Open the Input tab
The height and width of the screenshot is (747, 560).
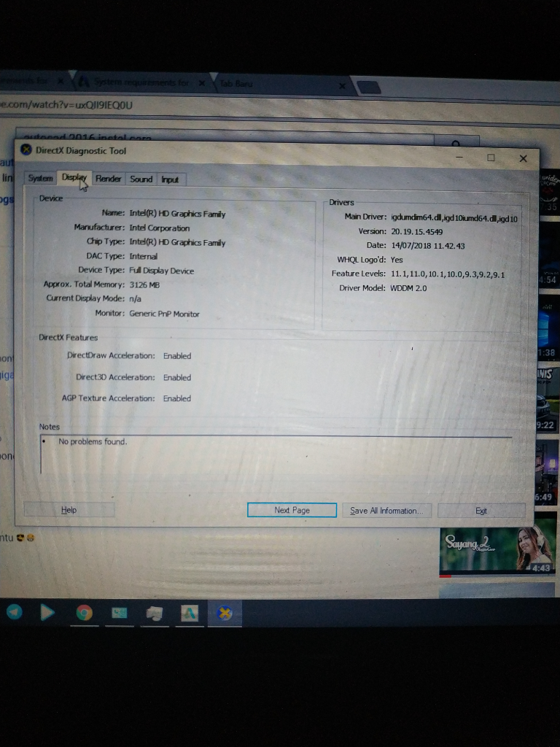click(169, 179)
